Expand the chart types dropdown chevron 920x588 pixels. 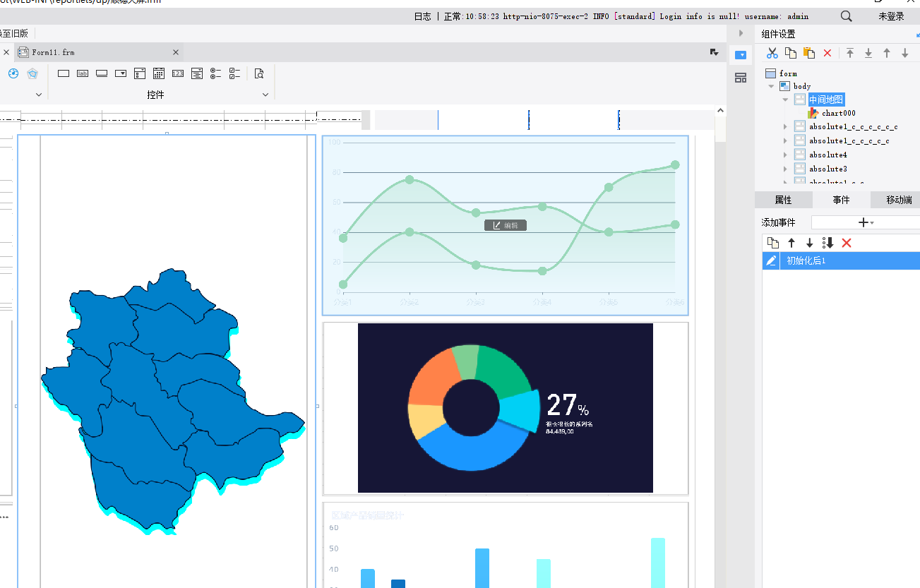pos(39,95)
